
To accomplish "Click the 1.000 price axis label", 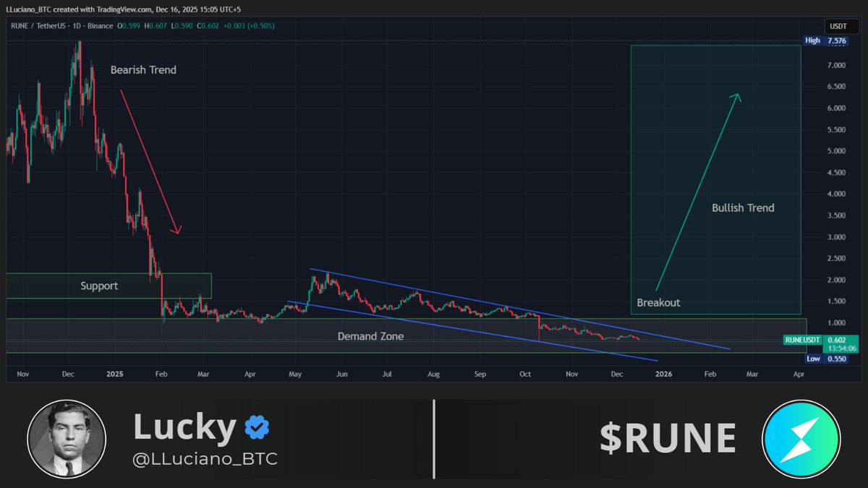I will coord(835,322).
